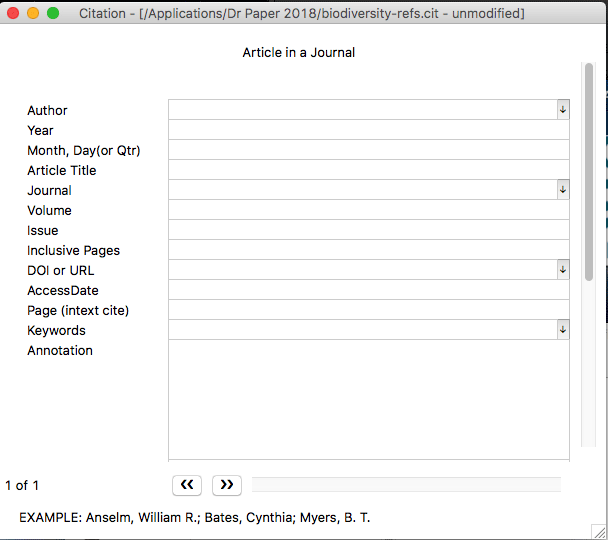Image resolution: width=608 pixels, height=540 pixels.
Task: Go to next citation record
Action: point(227,485)
